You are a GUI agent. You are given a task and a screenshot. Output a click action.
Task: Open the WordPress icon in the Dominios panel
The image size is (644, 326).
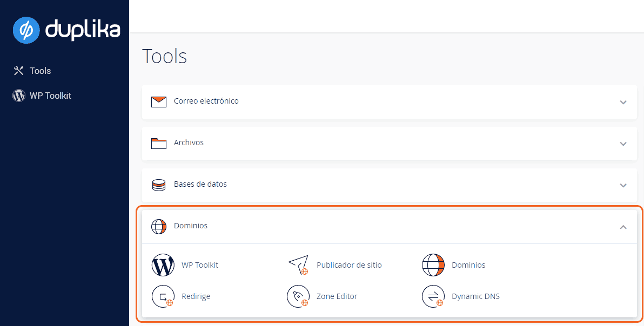163,265
